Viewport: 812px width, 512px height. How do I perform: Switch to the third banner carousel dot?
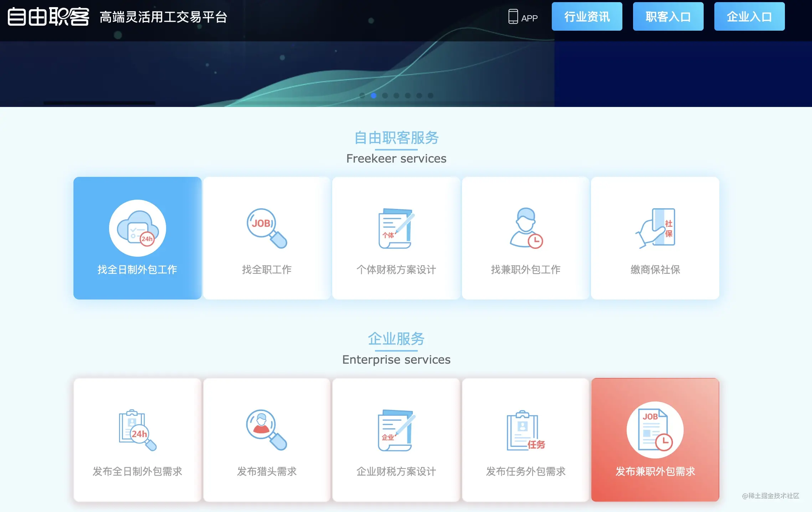[x=385, y=96]
